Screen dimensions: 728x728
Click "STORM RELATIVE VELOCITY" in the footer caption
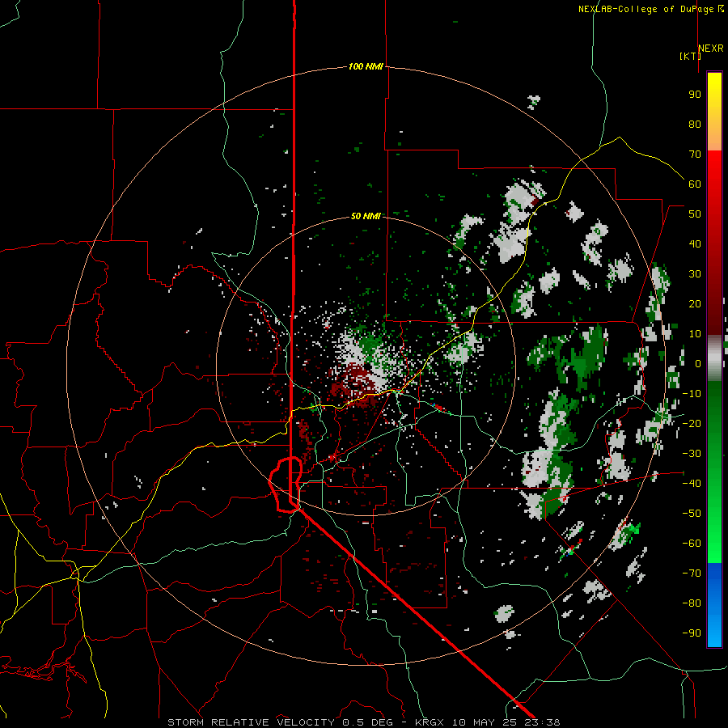point(251,722)
